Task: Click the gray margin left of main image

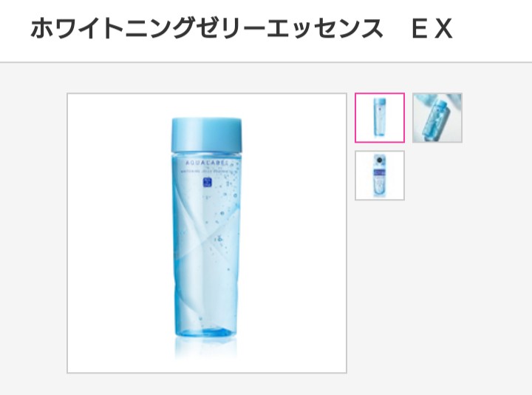Action: click(x=33, y=233)
